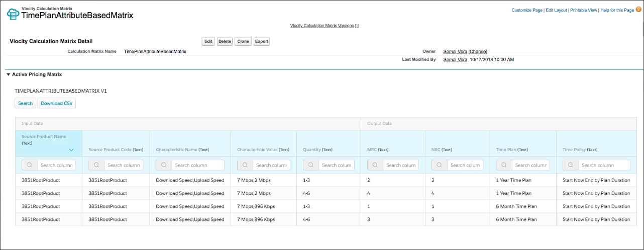Click search icon in Characteristic Value filter

(x=246, y=165)
